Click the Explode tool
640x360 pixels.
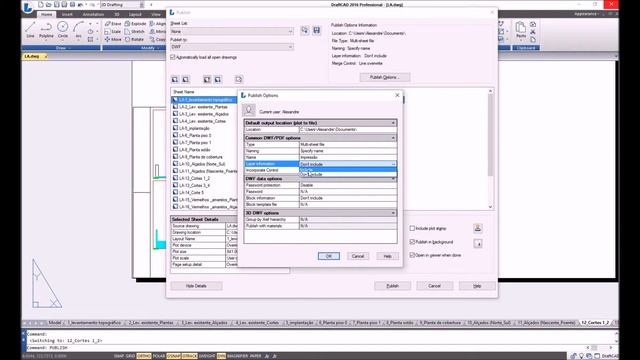(x=135, y=24)
